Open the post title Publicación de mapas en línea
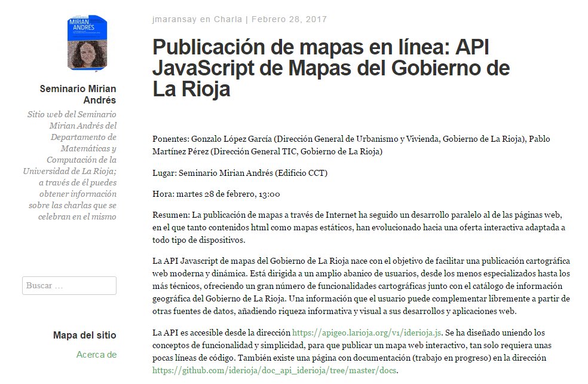This screenshot has width=588, height=384. point(331,68)
